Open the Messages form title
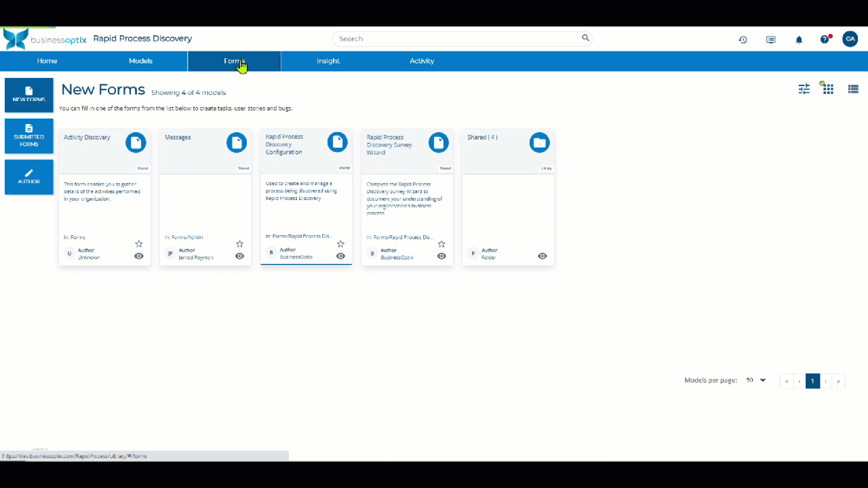The image size is (868, 488). pos(178,137)
